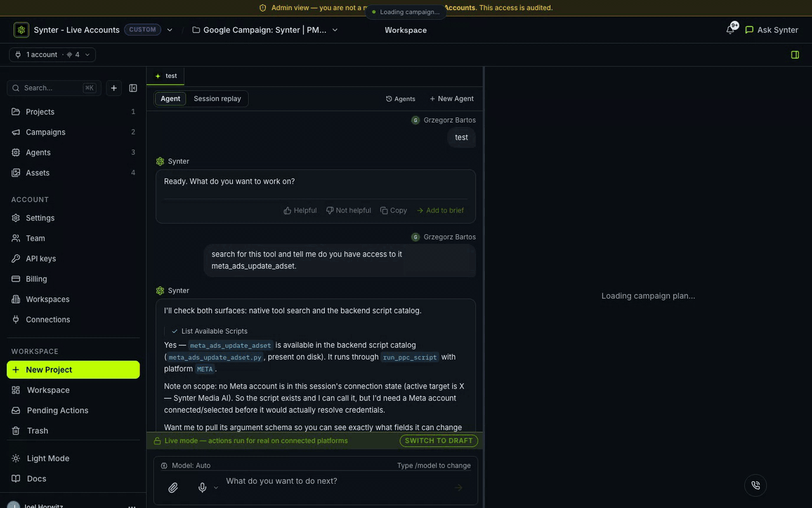Open account Settings
This screenshot has height=508, width=812.
tap(73, 218)
